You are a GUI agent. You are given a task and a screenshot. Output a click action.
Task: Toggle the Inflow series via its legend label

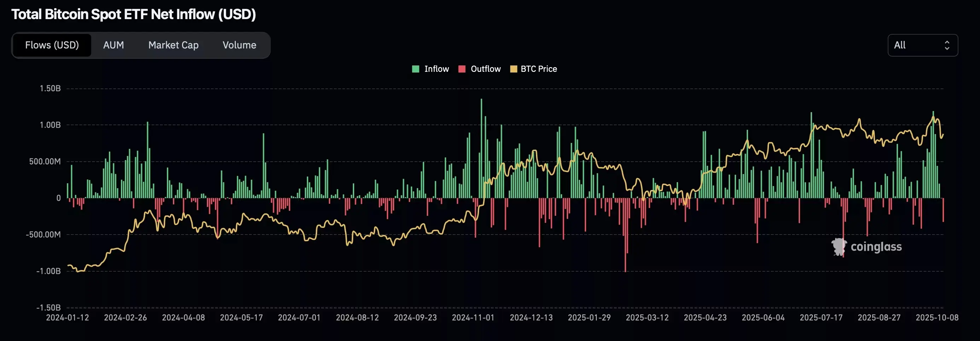pyautogui.click(x=436, y=69)
